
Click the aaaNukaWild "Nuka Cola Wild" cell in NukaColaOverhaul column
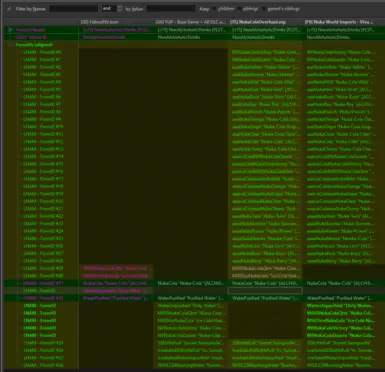click(x=266, y=82)
